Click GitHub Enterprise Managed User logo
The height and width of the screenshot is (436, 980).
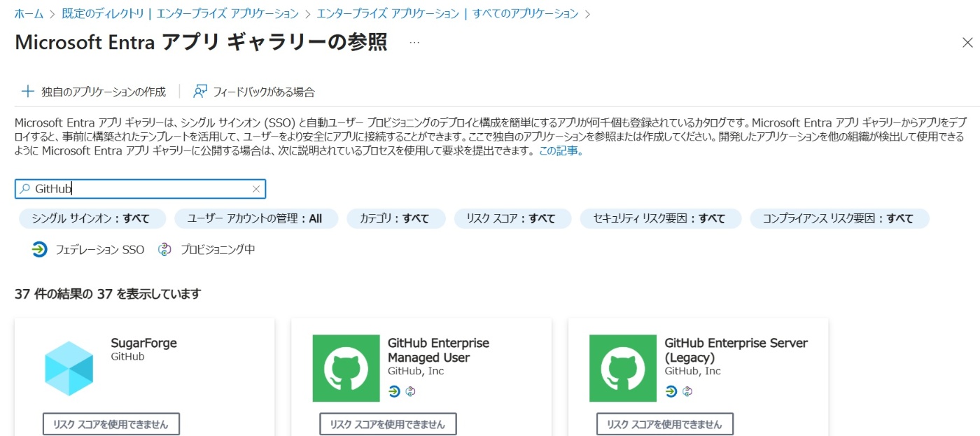[x=346, y=368]
